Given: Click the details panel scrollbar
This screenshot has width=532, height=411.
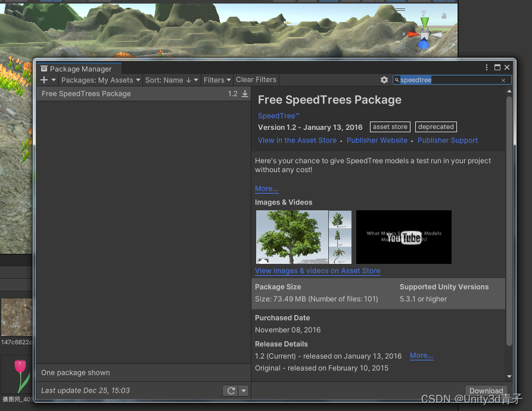Looking at the screenshot, I should [x=509, y=220].
